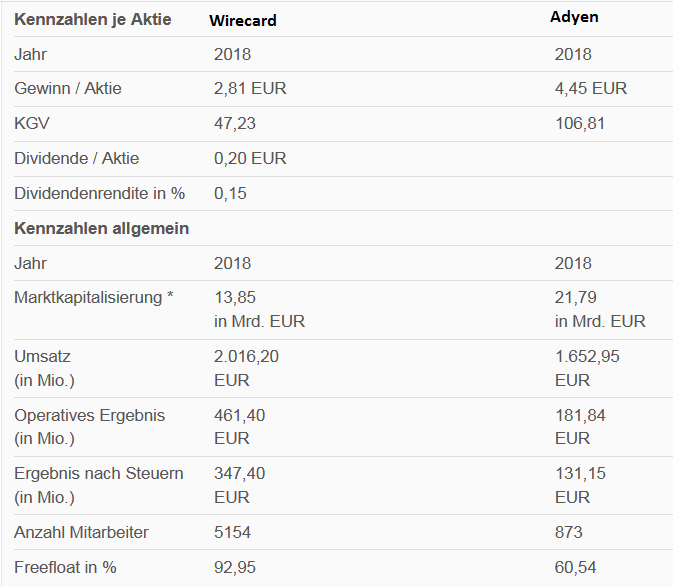Select the Kennzahlen allgemein heading
The width and height of the screenshot is (673, 587).
coord(102,228)
